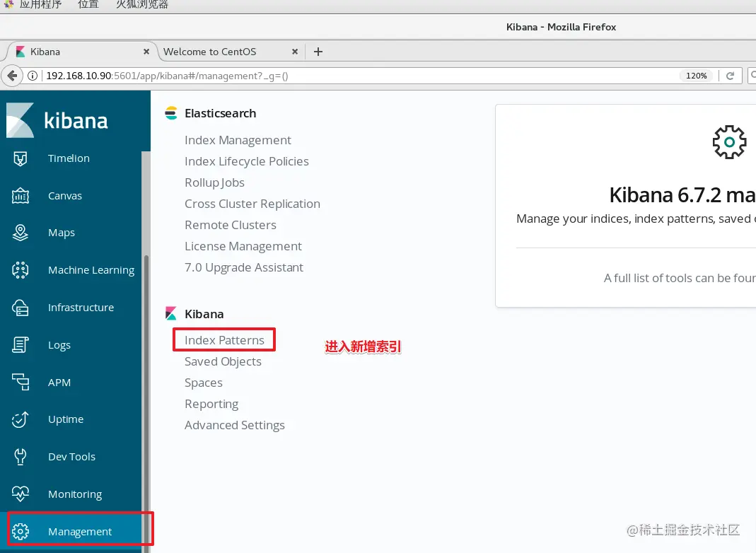Click the Elasticsearch section heading
756x553 pixels.
[221, 113]
